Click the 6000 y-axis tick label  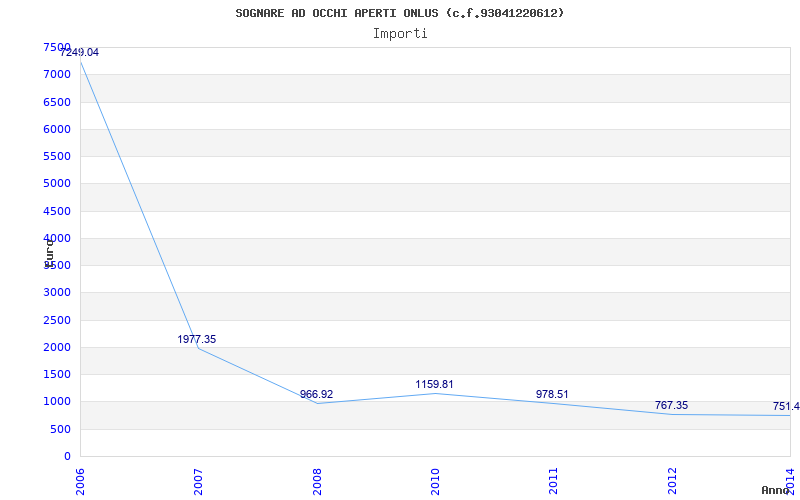click(57, 130)
